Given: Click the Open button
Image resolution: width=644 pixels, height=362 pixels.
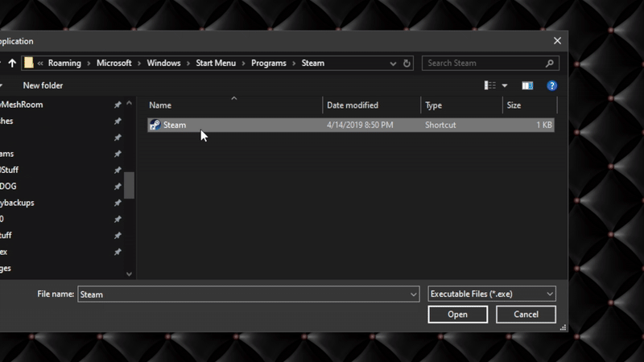Looking at the screenshot, I should pyautogui.click(x=457, y=315).
